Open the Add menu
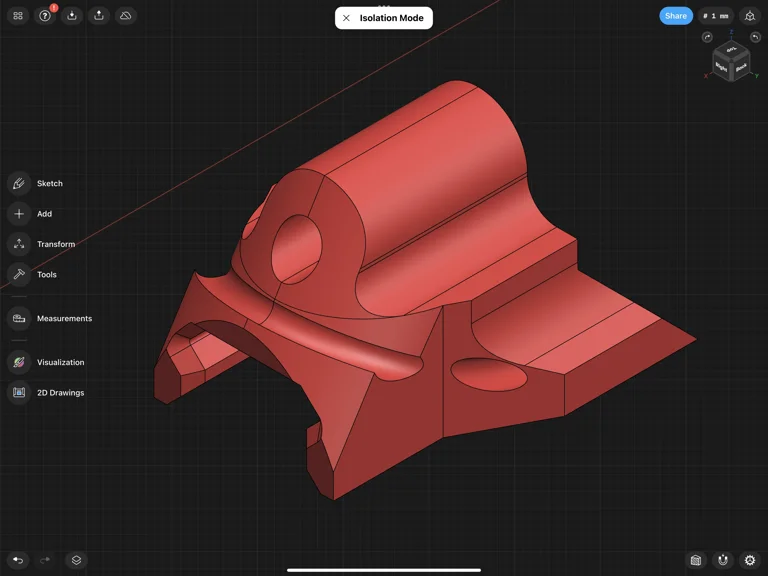Viewport: 768px width, 576px height. pyautogui.click(x=19, y=214)
